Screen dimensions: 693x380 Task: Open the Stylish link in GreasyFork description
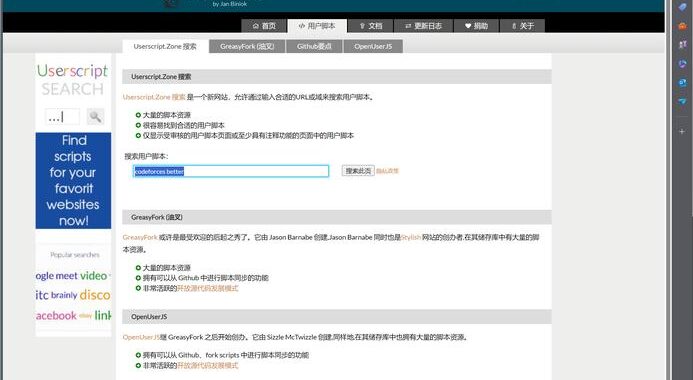coord(411,237)
